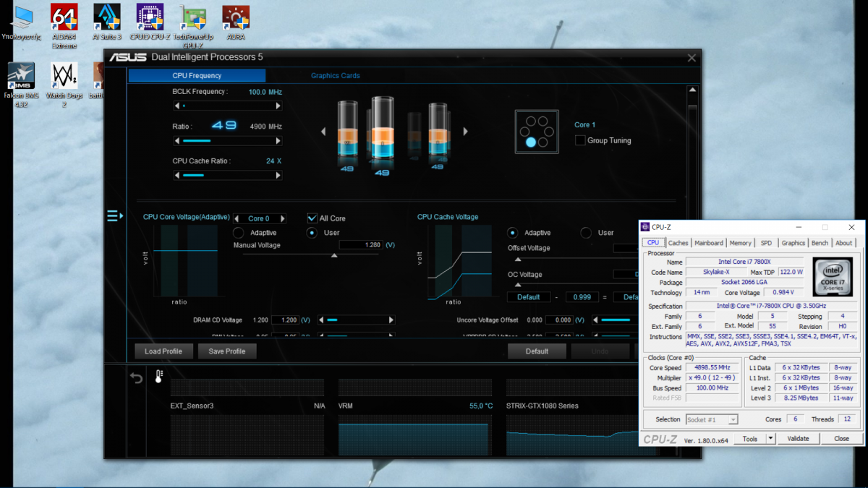
Task: Click the Offset Voltage slider handle
Action: point(517,258)
